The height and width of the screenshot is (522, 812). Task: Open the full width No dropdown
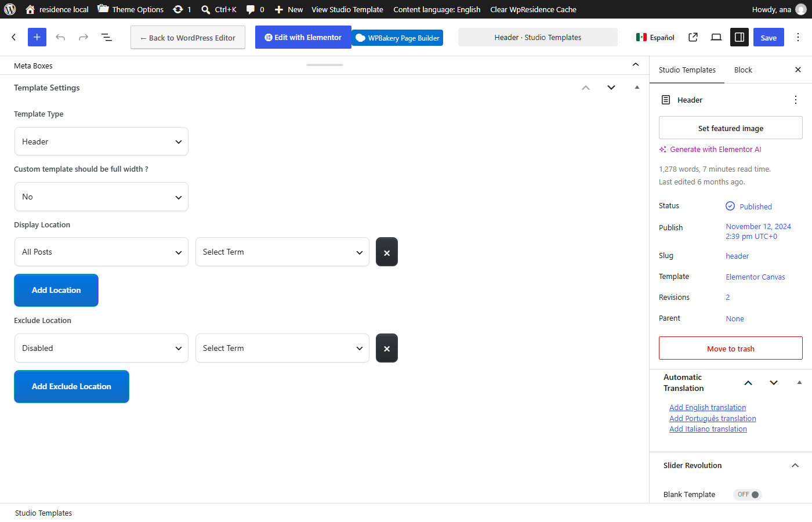101,197
